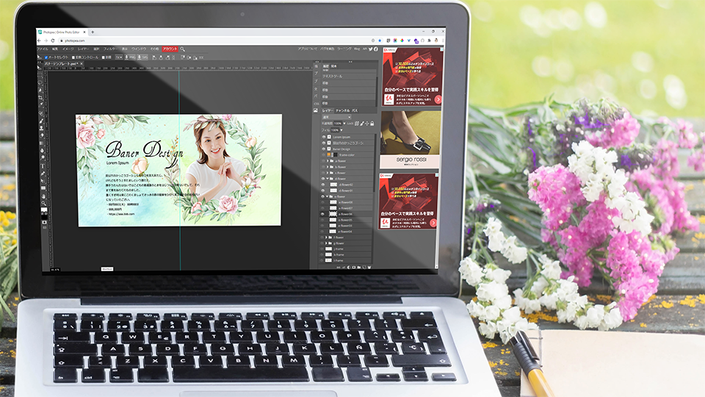
Task: Click the search magnifier icon in the menu bar
Action: [183, 49]
